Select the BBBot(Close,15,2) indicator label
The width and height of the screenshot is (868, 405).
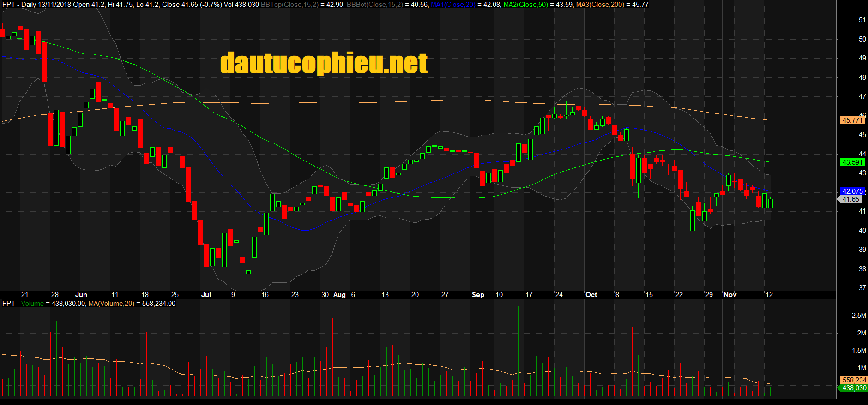tap(374, 5)
